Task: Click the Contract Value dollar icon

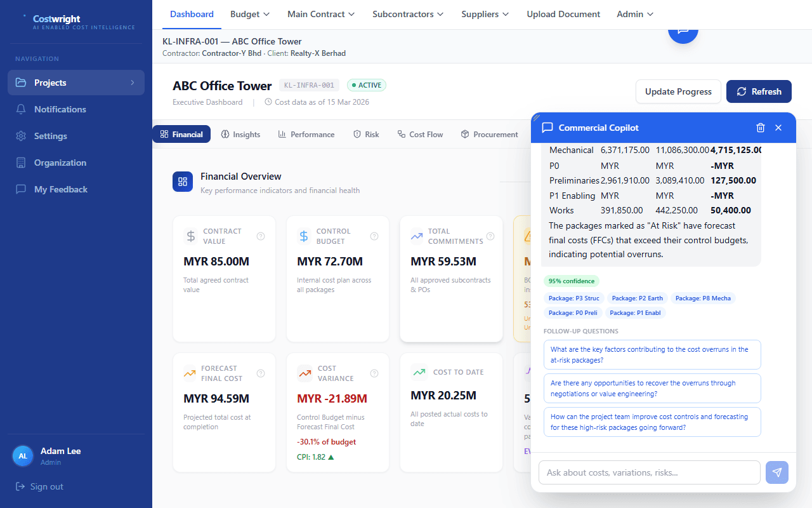Action: point(191,236)
